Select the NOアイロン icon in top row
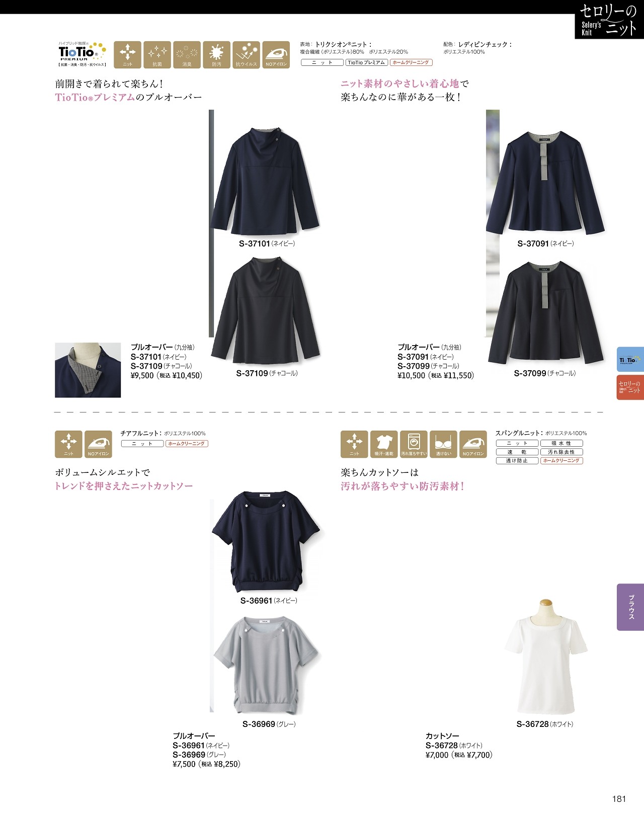Screen dimensions: 644x822 tap(276, 55)
